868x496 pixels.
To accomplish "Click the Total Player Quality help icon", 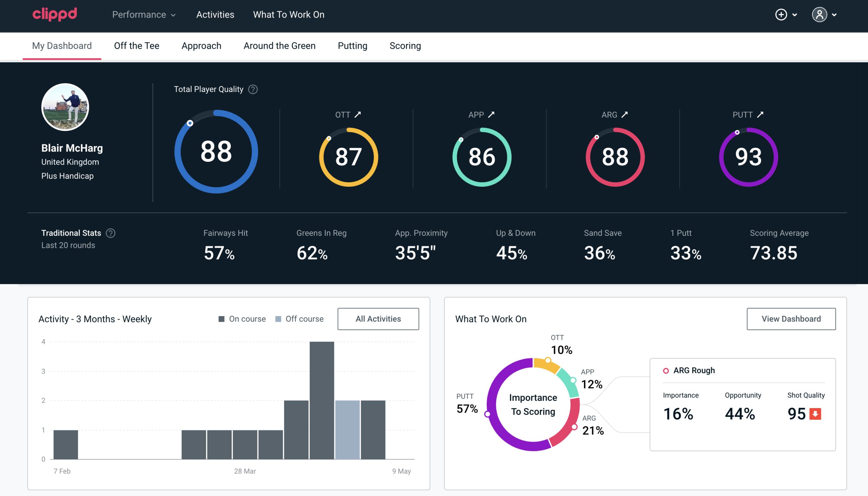I will [252, 89].
